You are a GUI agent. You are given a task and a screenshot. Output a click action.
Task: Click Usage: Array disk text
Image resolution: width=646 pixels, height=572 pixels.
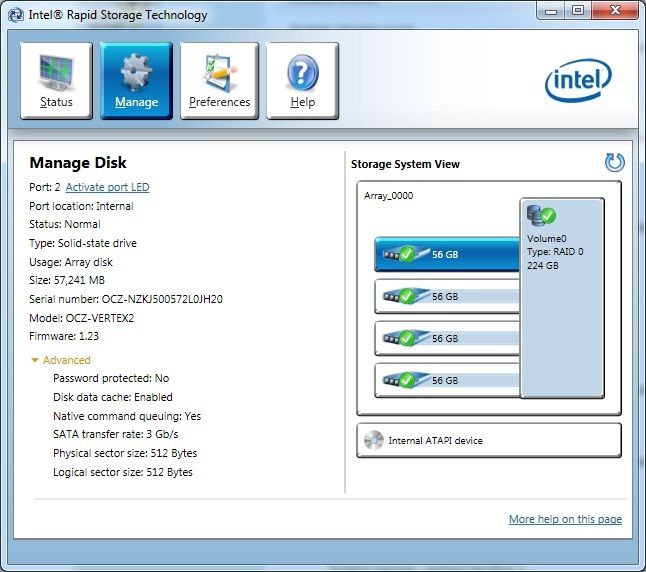point(70,262)
